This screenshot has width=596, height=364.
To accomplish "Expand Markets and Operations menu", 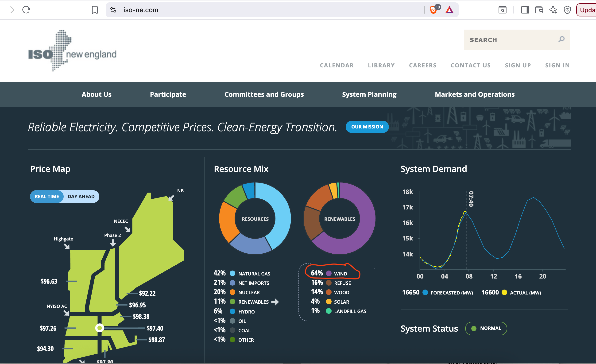I will point(475,94).
